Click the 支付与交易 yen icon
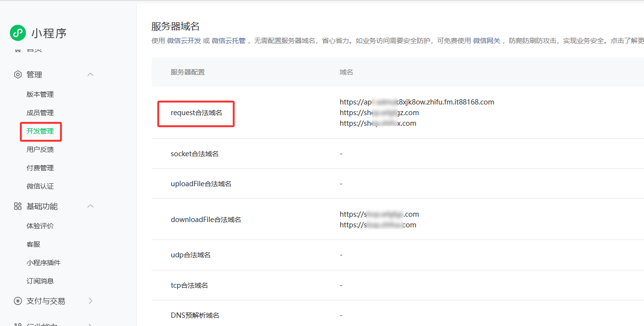The width and height of the screenshot is (644, 326). click(18, 301)
